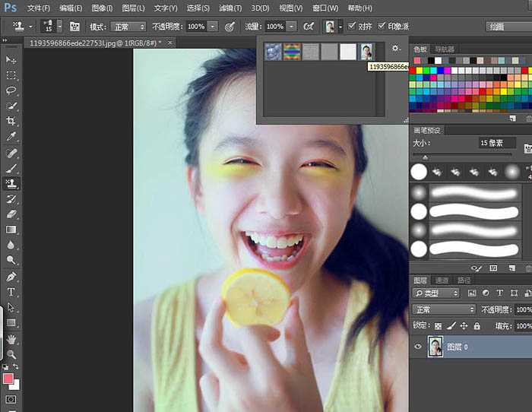Open the layer blend mode 正常 dropdown
This screenshot has height=412, width=532.
coord(444,310)
